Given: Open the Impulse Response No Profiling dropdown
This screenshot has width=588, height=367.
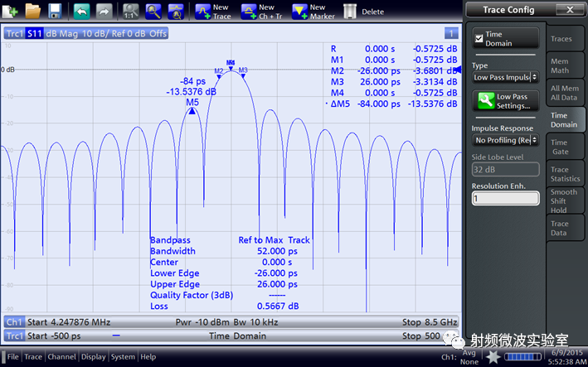Looking at the screenshot, I should click(505, 140).
